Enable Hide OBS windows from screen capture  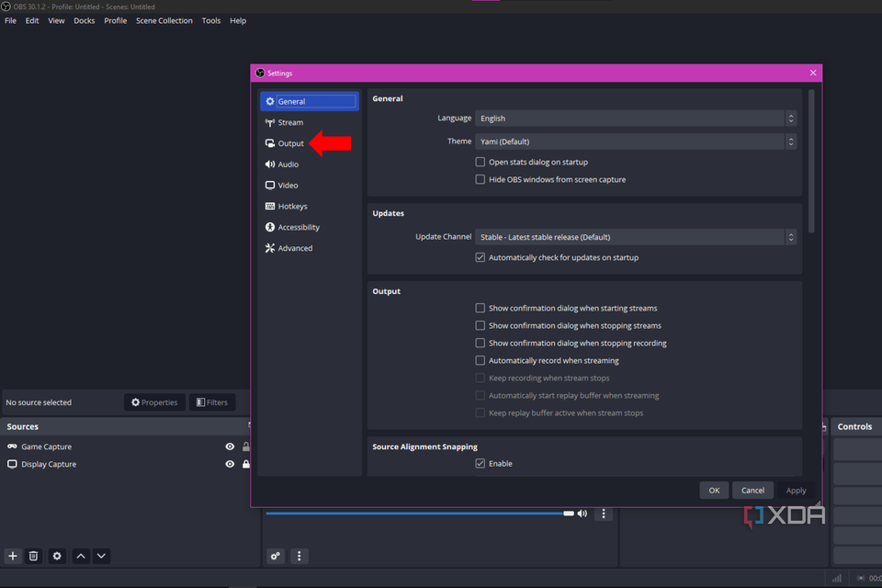pos(480,179)
